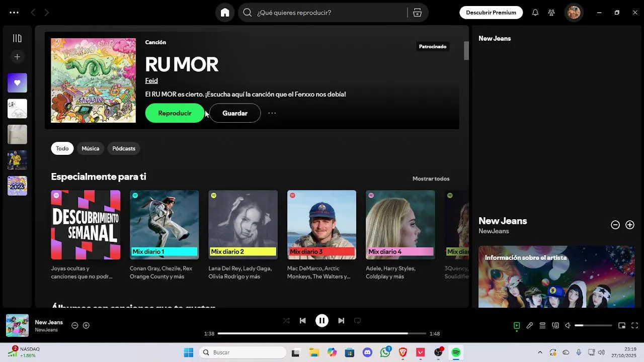644x362 pixels.
Task: Enter full screen mode icon
Action: 635,325
